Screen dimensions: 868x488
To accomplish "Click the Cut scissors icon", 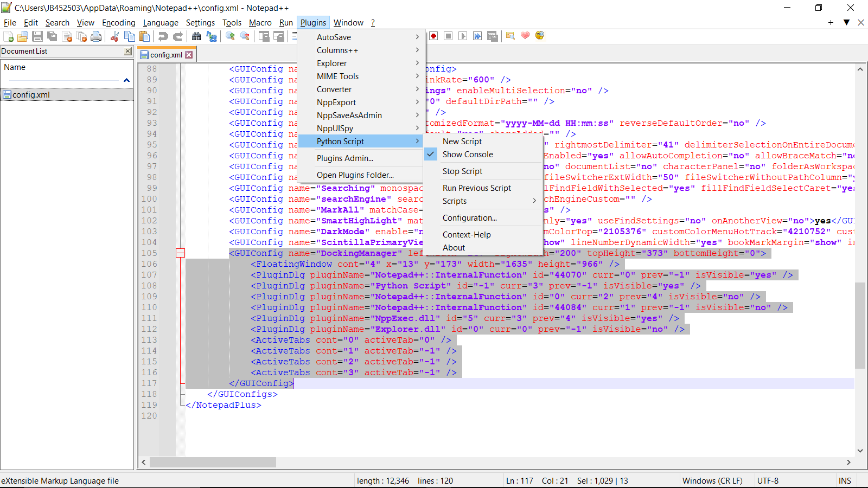I will coord(114,36).
